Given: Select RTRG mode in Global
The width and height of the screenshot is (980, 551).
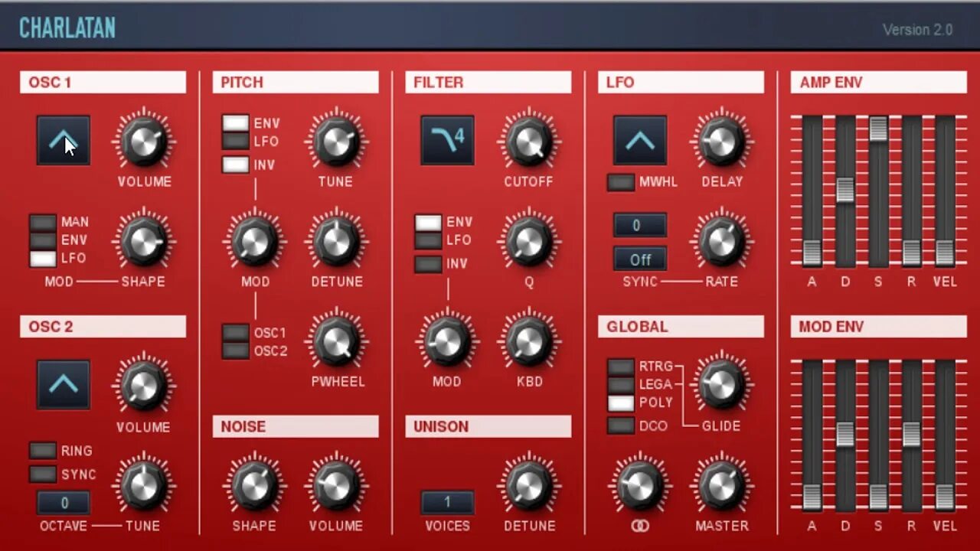Looking at the screenshot, I should tap(621, 367).
